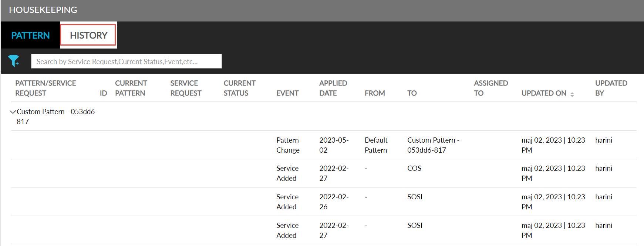Click the ID column header
Image resolution: width=644 pixels, height=246 pixels.
point(103,93)
